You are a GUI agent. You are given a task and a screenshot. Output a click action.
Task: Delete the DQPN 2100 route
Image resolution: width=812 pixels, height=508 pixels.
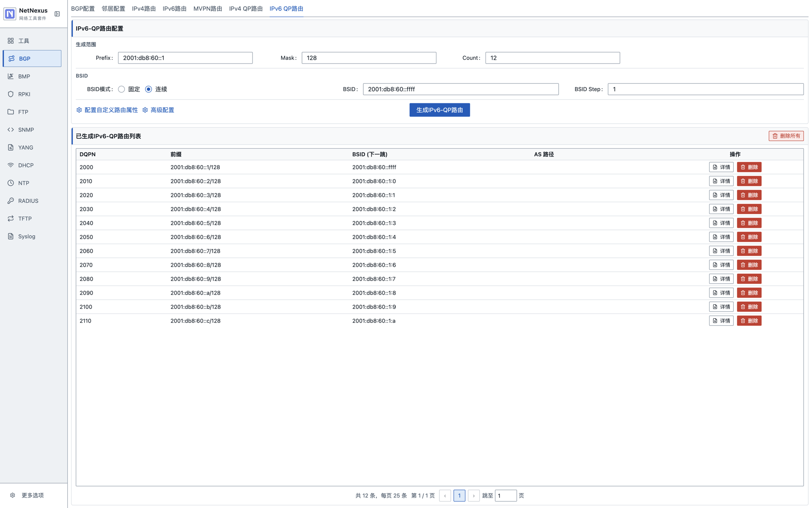(749, 307)
